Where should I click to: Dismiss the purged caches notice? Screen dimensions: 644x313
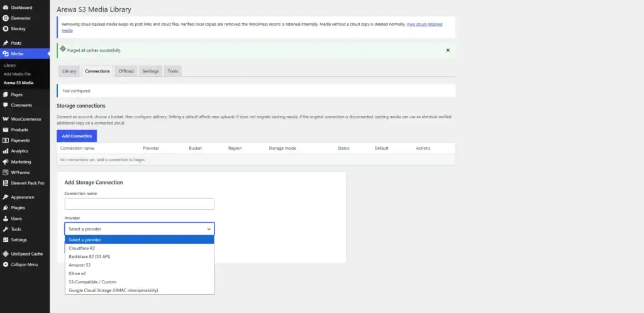click(x=448, y=50)
